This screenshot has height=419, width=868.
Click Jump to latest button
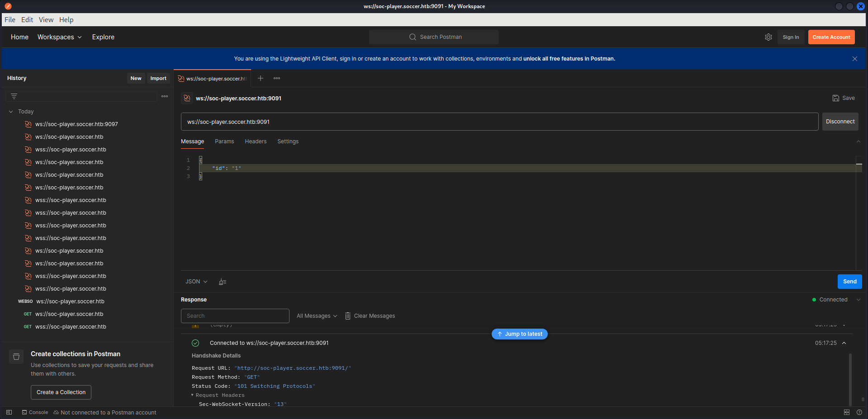pyautogui.click(x=519, y=334)
